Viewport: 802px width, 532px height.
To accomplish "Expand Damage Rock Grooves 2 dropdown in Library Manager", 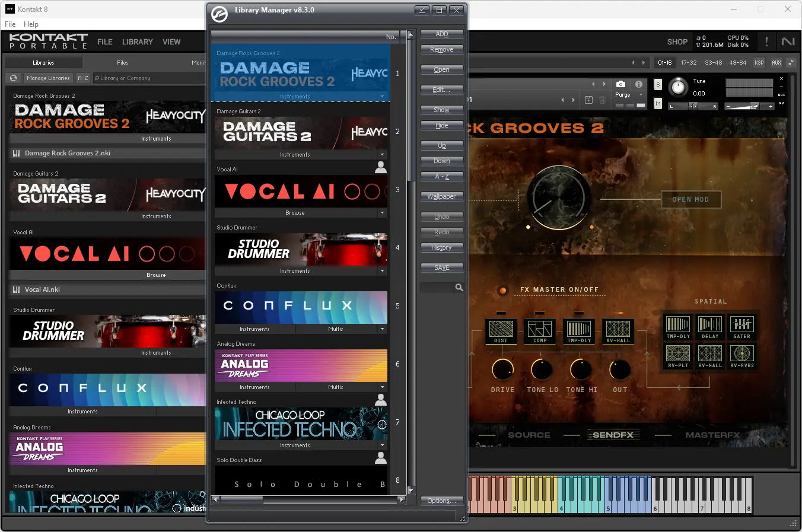I will tap(382, 97).
